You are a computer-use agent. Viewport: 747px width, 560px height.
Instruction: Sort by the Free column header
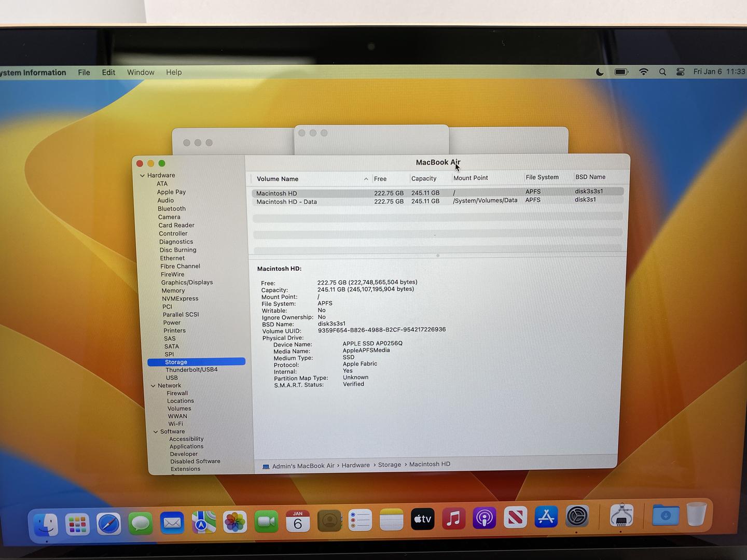pyautogui.click(x=380, y=179)
